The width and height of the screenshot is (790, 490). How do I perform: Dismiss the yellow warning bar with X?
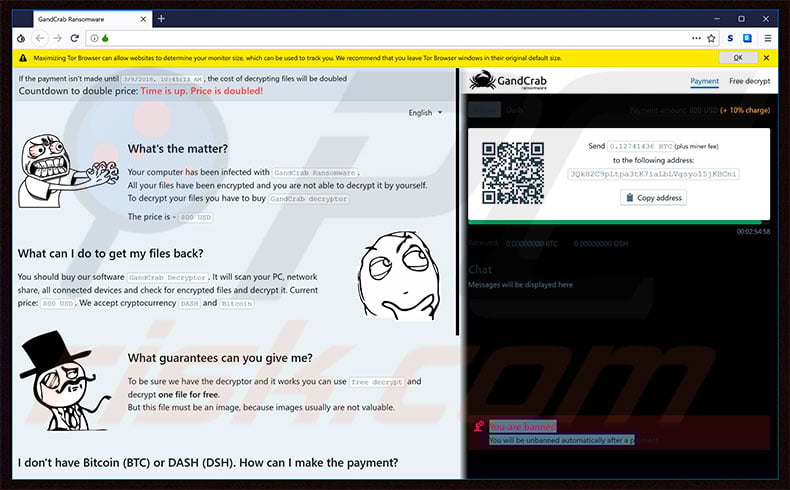coord(766,58)
